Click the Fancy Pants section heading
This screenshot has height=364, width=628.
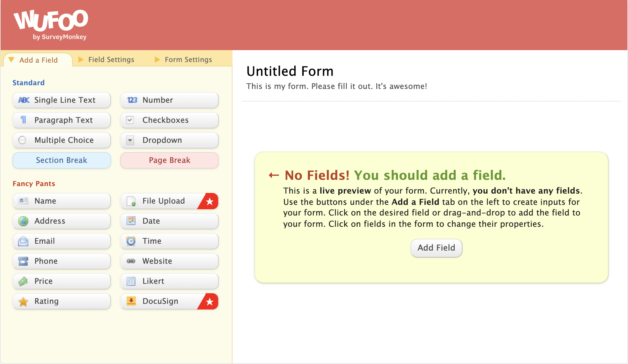click(x=34, y=184)
